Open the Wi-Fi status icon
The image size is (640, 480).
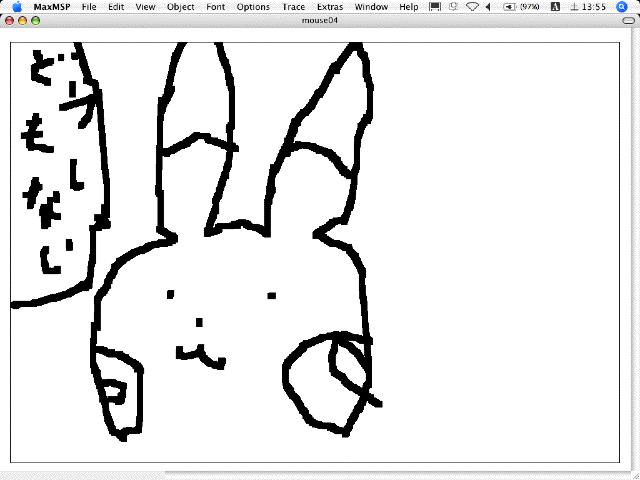pos(472,7)
